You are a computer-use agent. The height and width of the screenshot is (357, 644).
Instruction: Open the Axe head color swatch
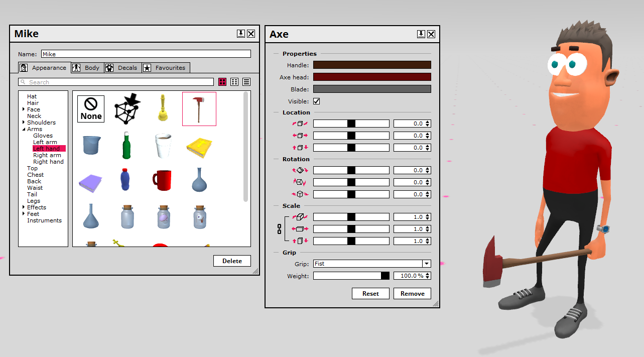pos(372,77)
